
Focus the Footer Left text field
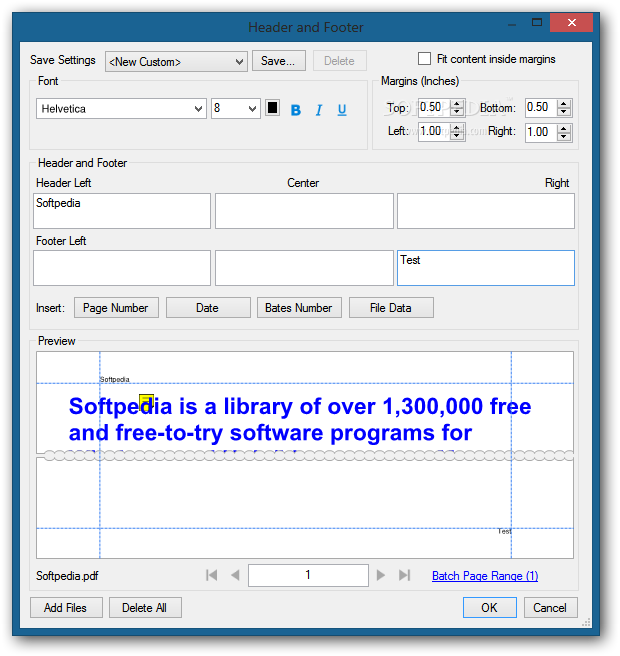click(122, 268)
